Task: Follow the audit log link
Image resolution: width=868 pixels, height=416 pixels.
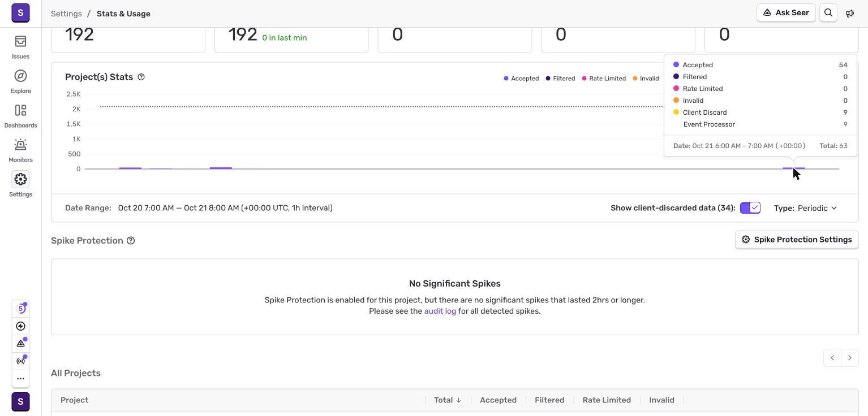Action: (440, 311)
